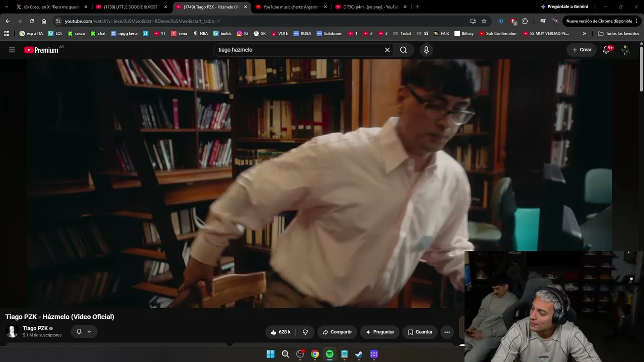
Task: Click Pregúntale a Gemini
Action: (564, 7)
